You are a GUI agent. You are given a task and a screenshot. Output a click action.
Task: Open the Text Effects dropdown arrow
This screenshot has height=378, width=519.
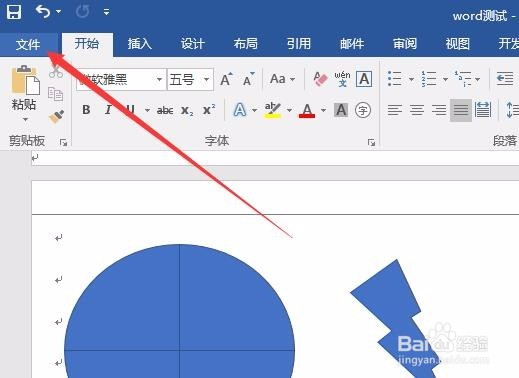click(255, 110)
